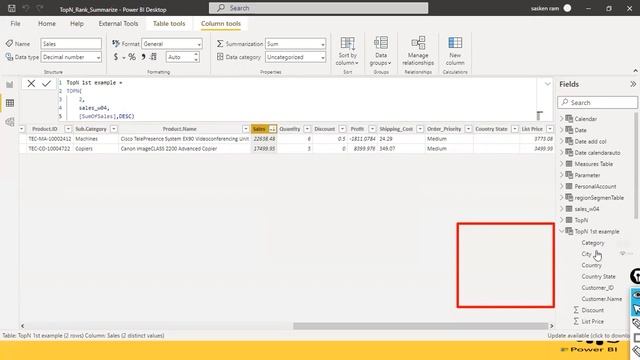Expand the PersonalAccount table
This screenshot has width=640, height=360.
562,186
